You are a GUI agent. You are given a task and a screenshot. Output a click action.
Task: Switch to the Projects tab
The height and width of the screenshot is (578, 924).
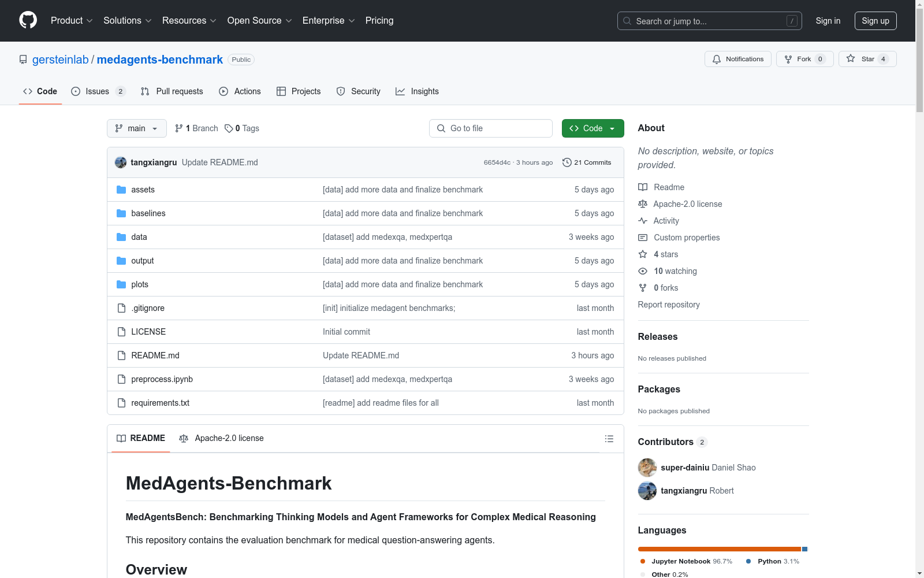[299, 91]
